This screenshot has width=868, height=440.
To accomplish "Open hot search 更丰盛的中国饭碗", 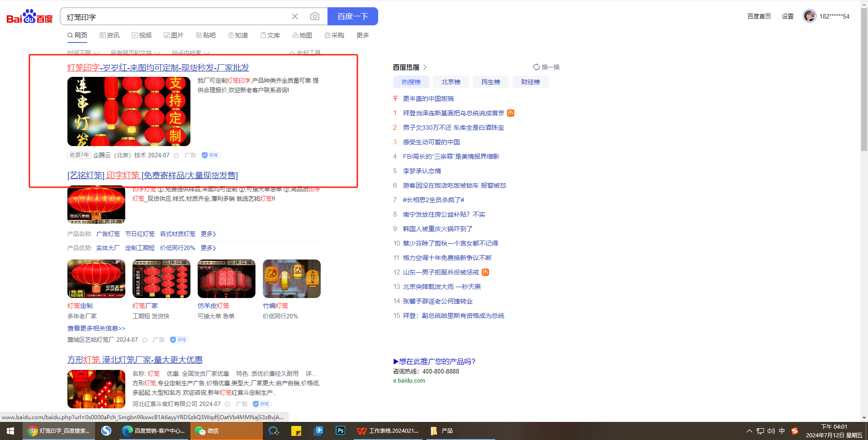I will pyautogui.click(x=428, y=99).
